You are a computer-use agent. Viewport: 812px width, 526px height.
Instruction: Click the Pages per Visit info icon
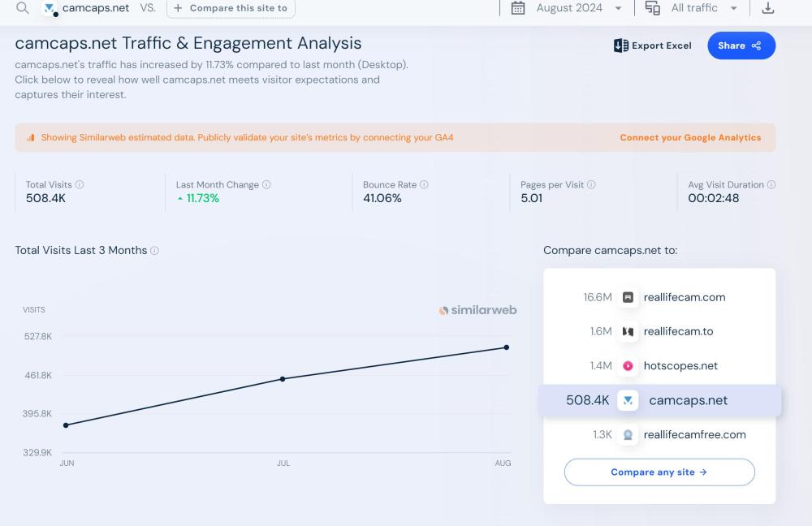coord(591,185)
